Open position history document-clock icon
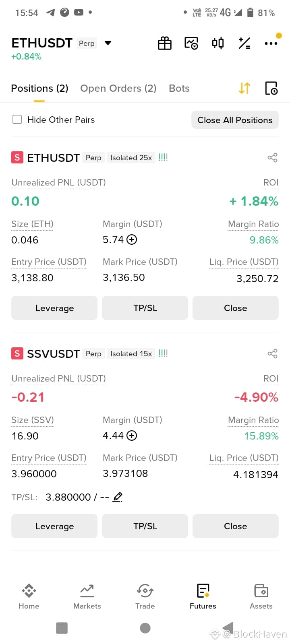Viewport: 290px width, 644px height. 271,88
